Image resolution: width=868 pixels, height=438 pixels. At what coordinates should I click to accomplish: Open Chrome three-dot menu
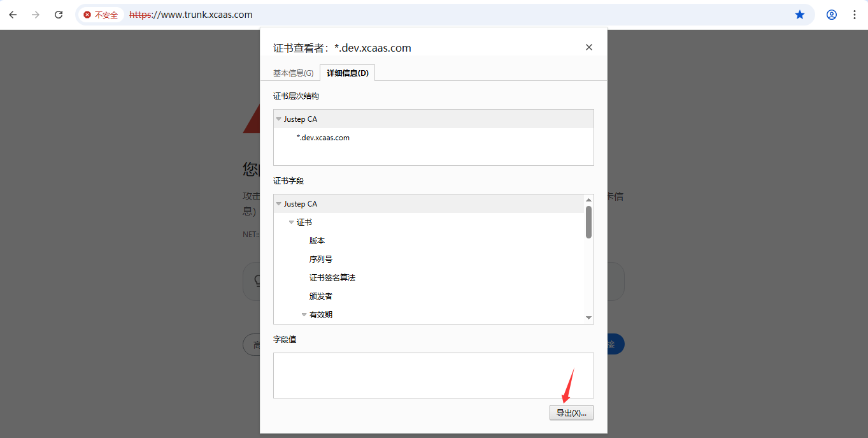pos(855,15)
